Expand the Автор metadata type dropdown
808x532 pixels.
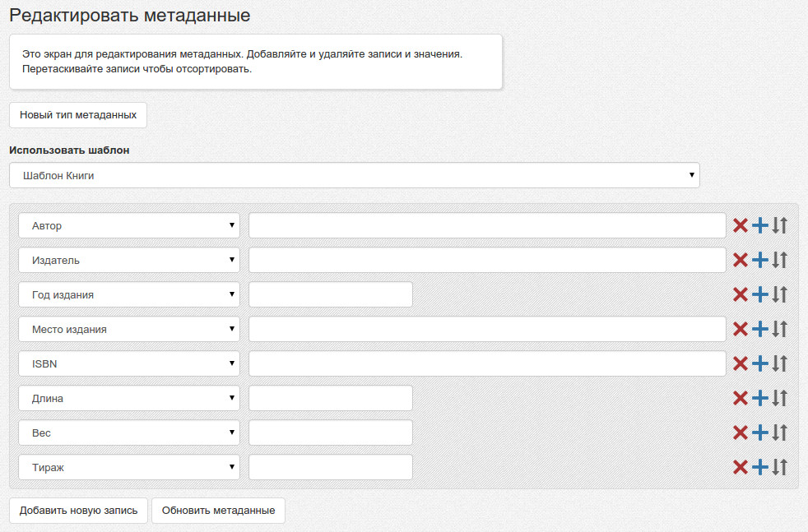click(x=129, y=225)
